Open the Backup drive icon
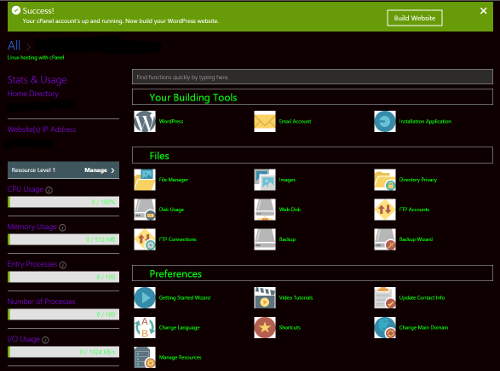This screenshot has width=500, height=371. (265, 239)
